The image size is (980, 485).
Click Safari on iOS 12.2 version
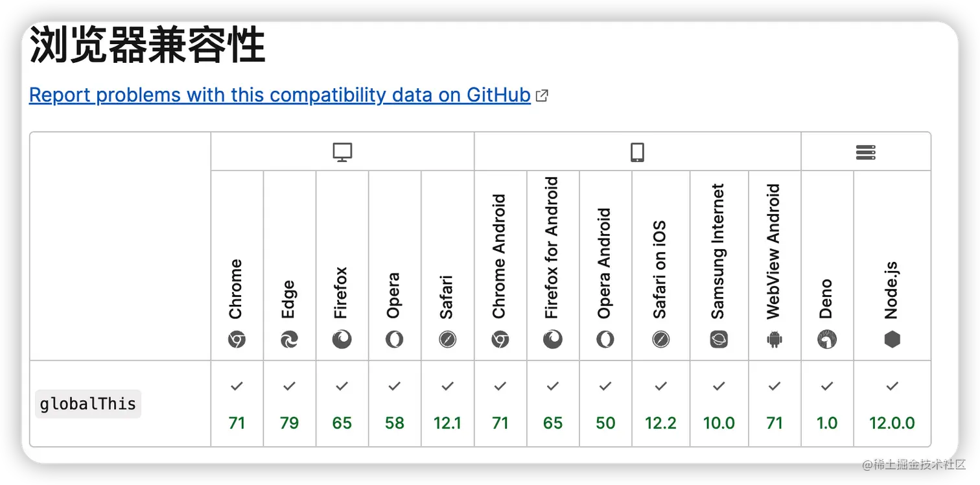[661, 423]
